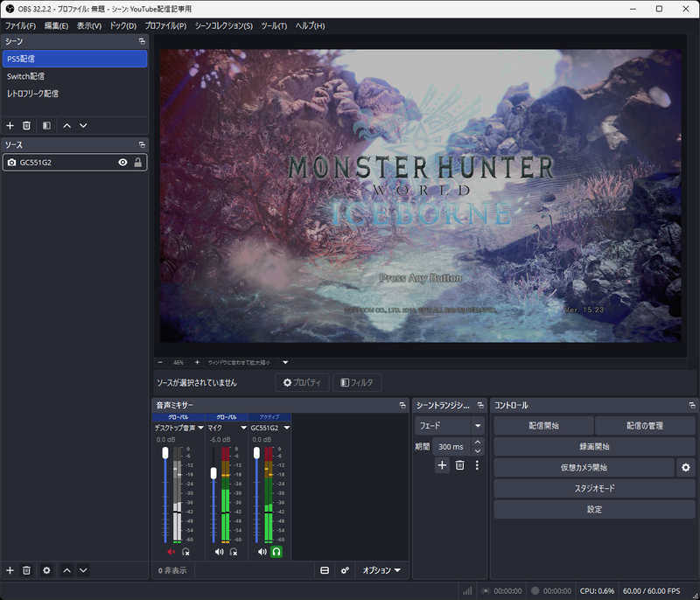
Task: Unmute the desktop audio channel
Action: pyautogui.click(x=171, y=552)
